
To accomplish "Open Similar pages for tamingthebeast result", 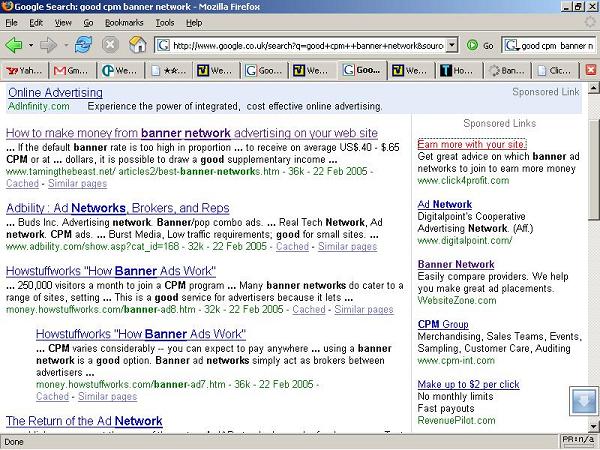I will pos(77,184).
